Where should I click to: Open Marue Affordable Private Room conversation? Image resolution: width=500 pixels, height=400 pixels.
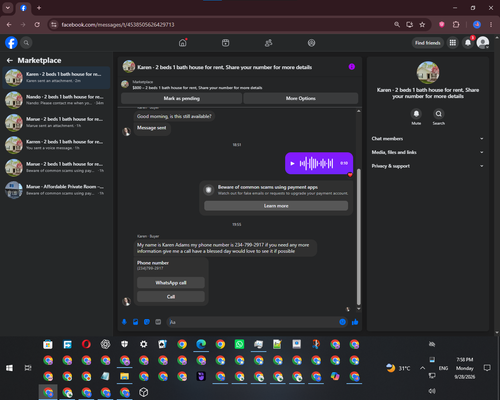point(56,190)
